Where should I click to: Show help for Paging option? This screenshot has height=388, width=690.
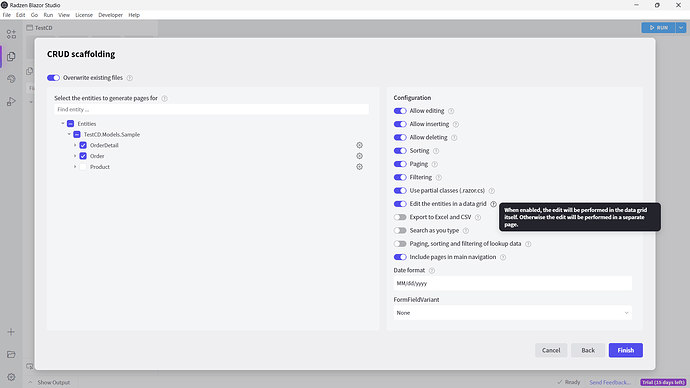pos(435,164)
